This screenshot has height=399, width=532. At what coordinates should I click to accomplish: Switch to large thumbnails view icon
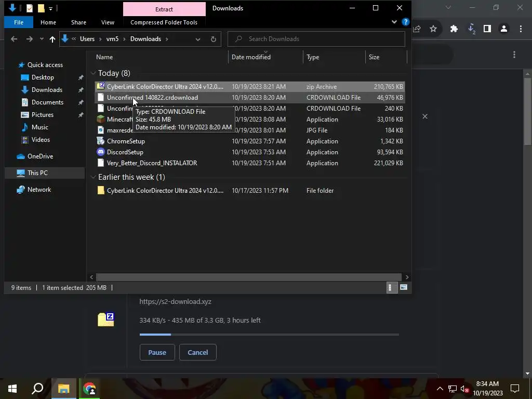(x=403, y=287)
